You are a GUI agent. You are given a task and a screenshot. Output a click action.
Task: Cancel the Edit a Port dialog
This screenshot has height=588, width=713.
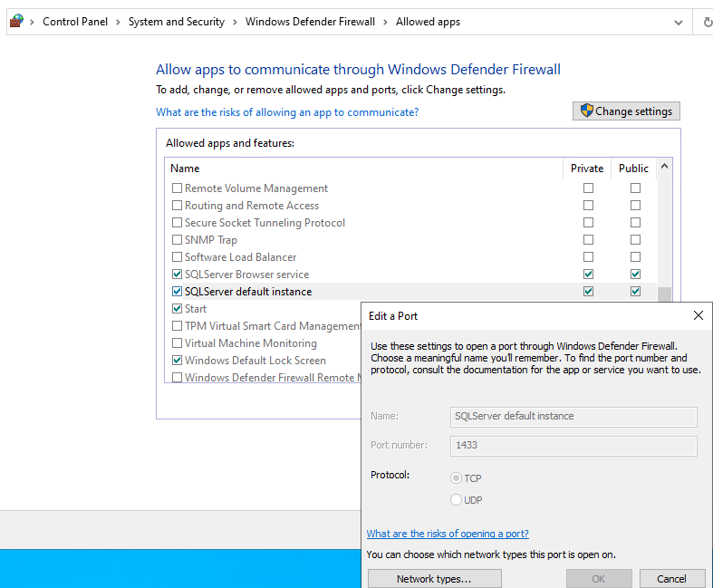(671, 578)
